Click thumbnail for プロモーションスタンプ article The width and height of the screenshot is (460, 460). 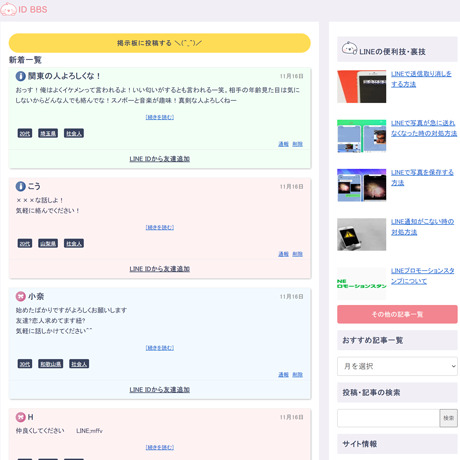[362, 284]
